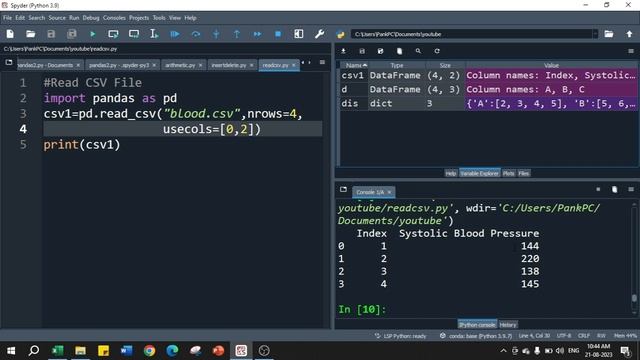Search variable names in Variable Explorer

(418, 51)
